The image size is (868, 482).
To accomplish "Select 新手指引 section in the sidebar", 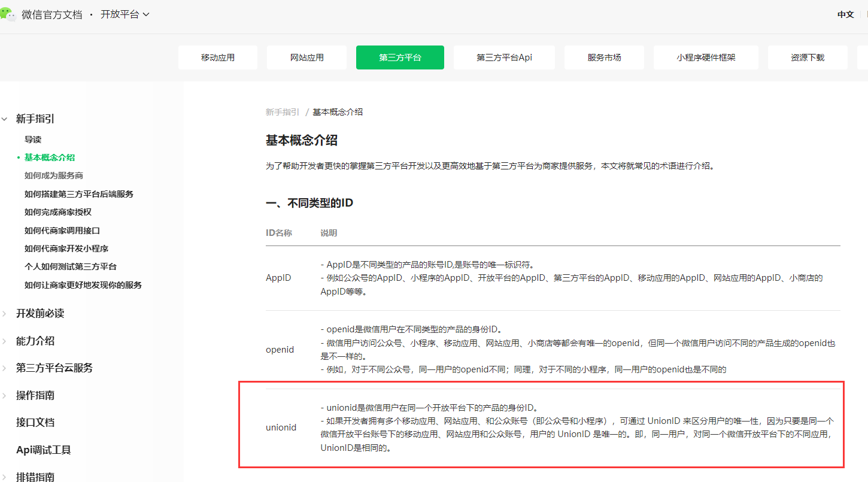I will 35,119.
